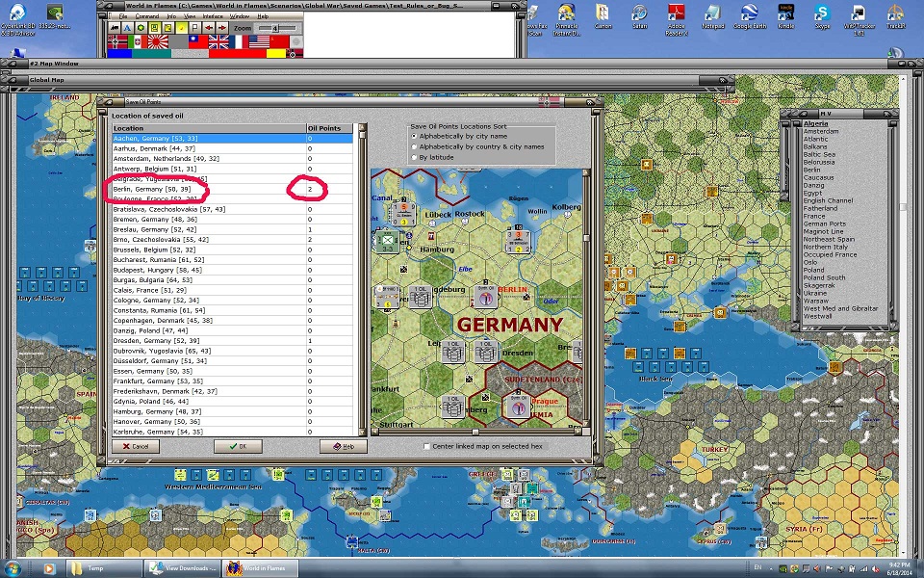Select the Japanese rising sun flag
924x578 pixels.
pos(158,41)
